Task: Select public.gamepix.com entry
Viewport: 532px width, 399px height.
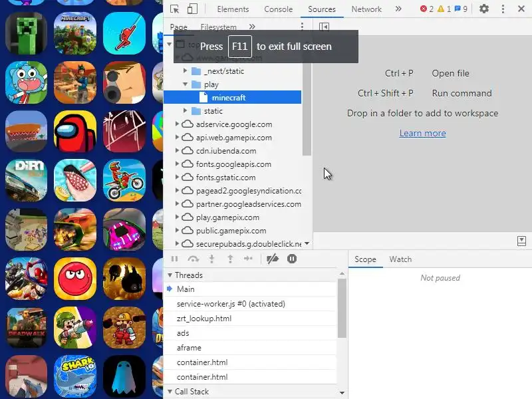Action: pyautogui.click(x=231, y=231)
